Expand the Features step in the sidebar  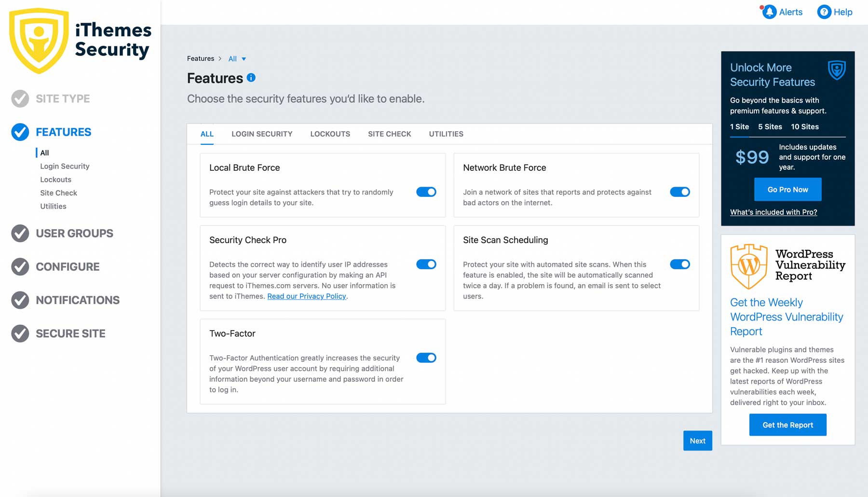[x=63, y=132]
